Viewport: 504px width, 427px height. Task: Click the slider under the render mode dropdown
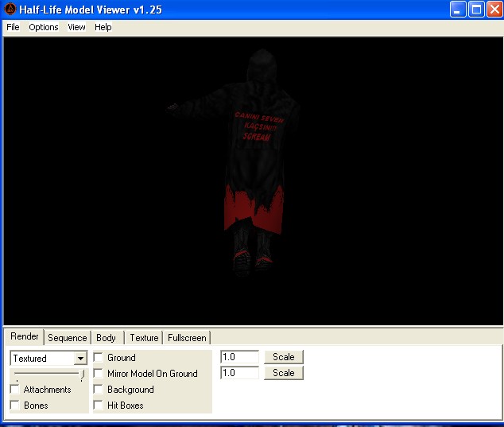point(48,375)
